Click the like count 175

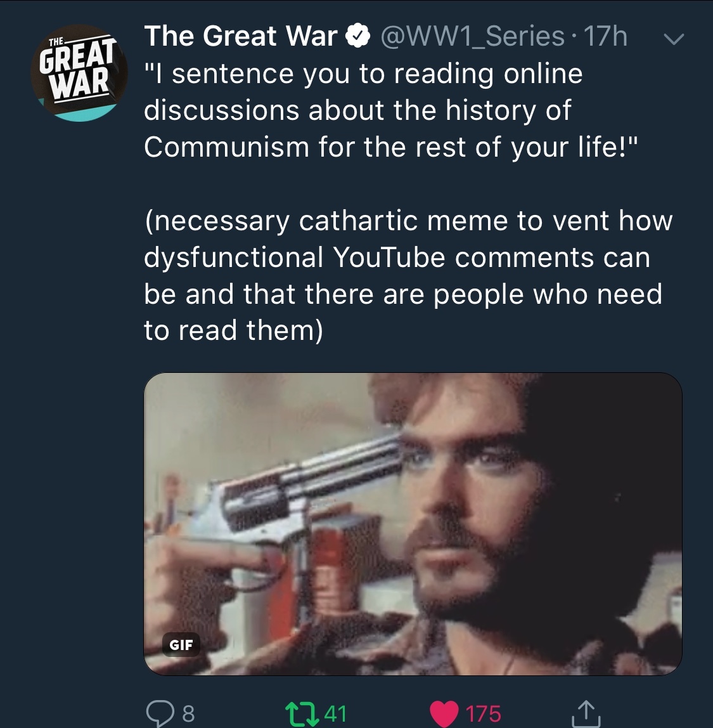(483, 713)
